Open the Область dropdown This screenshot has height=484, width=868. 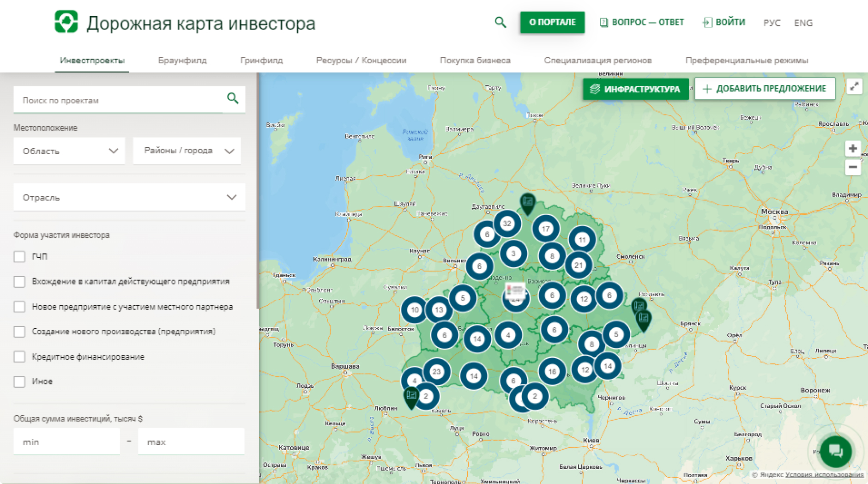coord(69,151)
